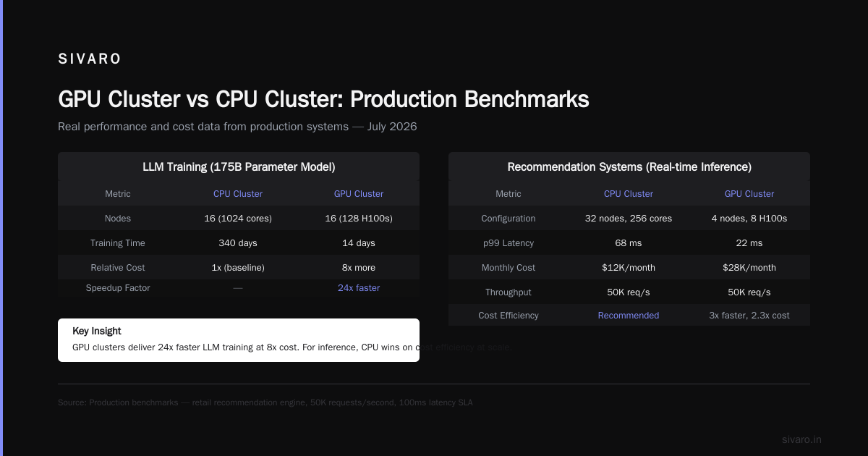Select the p99 Latency row label

pyautogui.click(x=509, y=243)
